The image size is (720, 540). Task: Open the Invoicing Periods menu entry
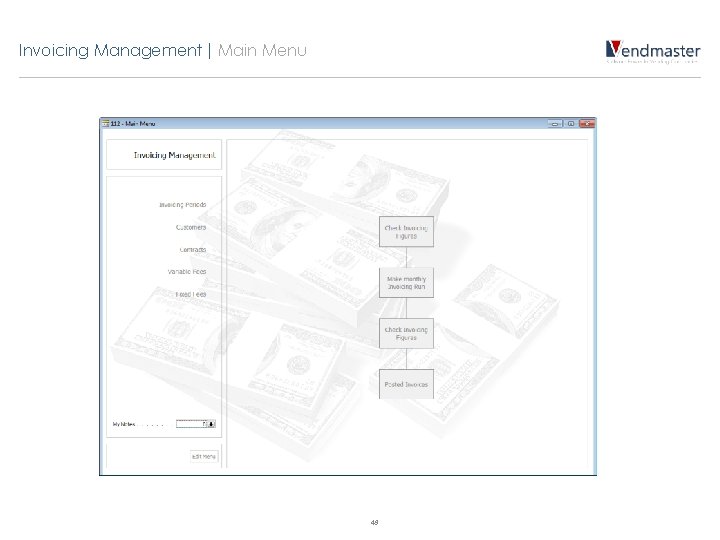click(x=183, y=205)
